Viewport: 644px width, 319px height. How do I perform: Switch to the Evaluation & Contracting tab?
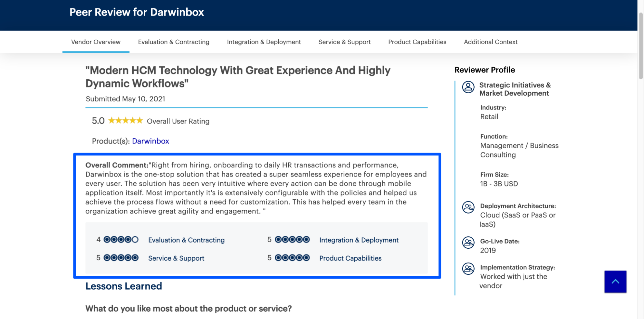click(x=173, y=42)
